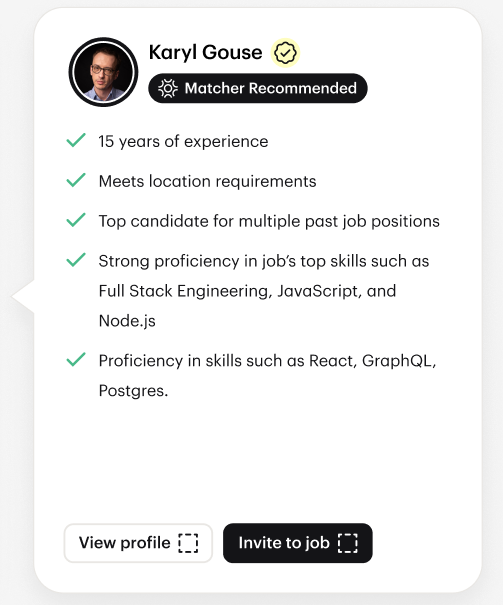
Task: Click Top candidate for multiple past job positions
Action: point(269,221)
